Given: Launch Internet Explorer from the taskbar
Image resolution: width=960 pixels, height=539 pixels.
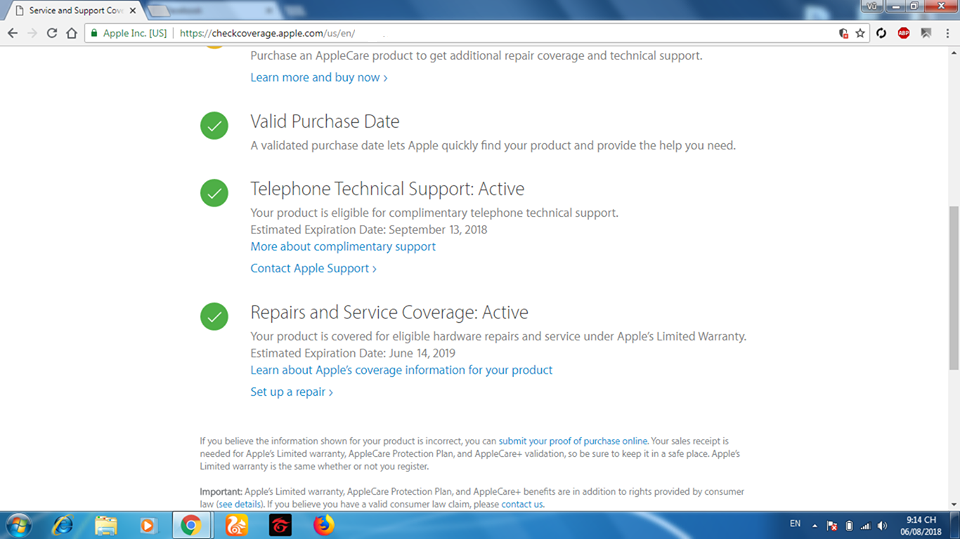Looking at the screenshot, I should point(62,526).
